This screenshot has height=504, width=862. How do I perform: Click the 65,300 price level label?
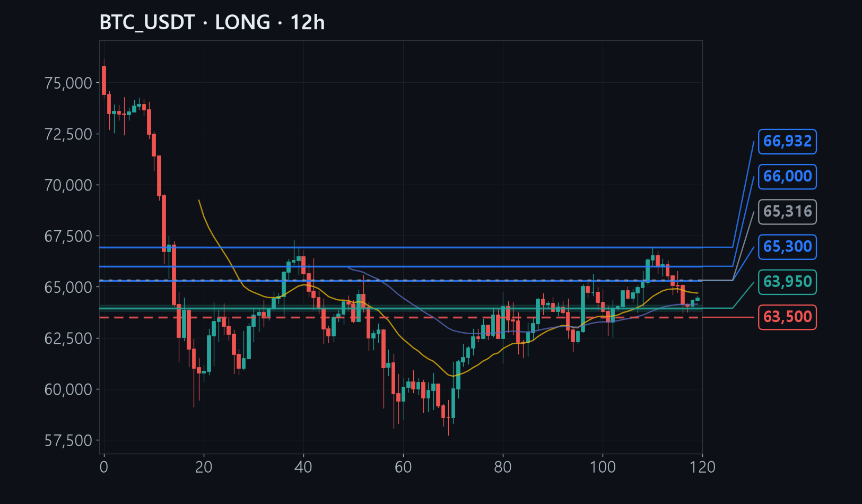click(x=787, y=247)
